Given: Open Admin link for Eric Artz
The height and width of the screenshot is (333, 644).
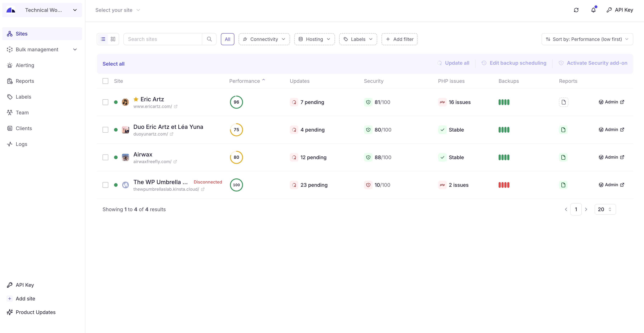Looking at the screenshot, I should (611, 102).
